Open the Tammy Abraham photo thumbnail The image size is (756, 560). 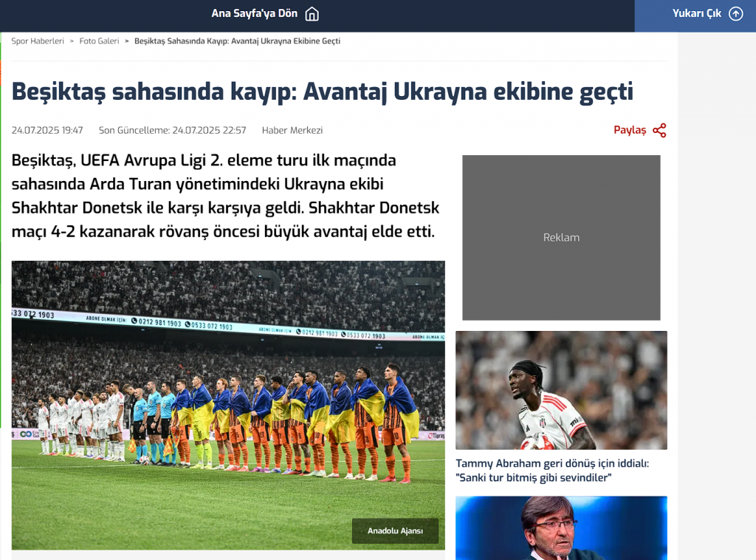tap(561, 390)
